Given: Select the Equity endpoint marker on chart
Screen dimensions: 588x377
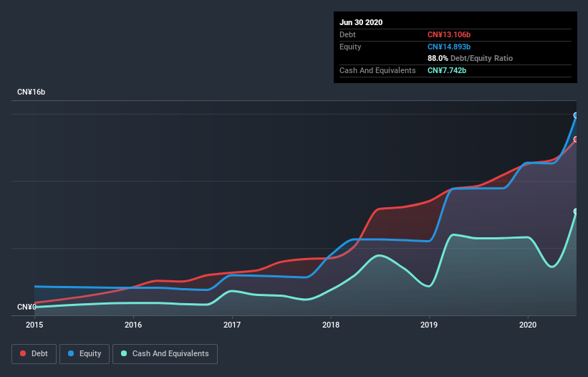Looking at the screenshot, I should pos(576,115).
